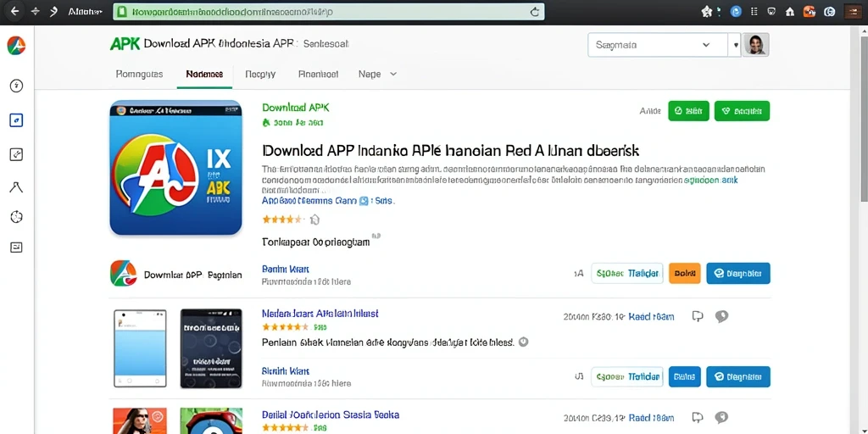Click the blue Dlagrpbier button in Barim Kkar row
Screen dimensions: 868x434
tap(738, 274)
